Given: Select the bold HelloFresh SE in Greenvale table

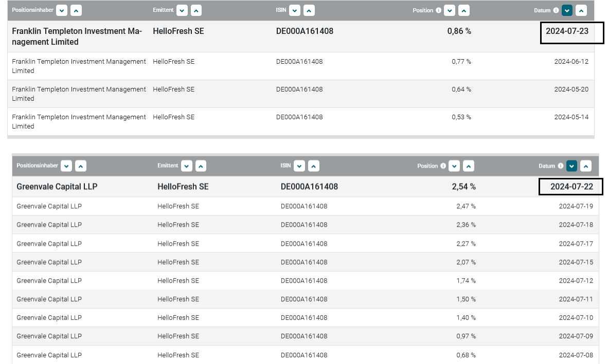Looking at the screenshot, I should [x=183, y=187].
